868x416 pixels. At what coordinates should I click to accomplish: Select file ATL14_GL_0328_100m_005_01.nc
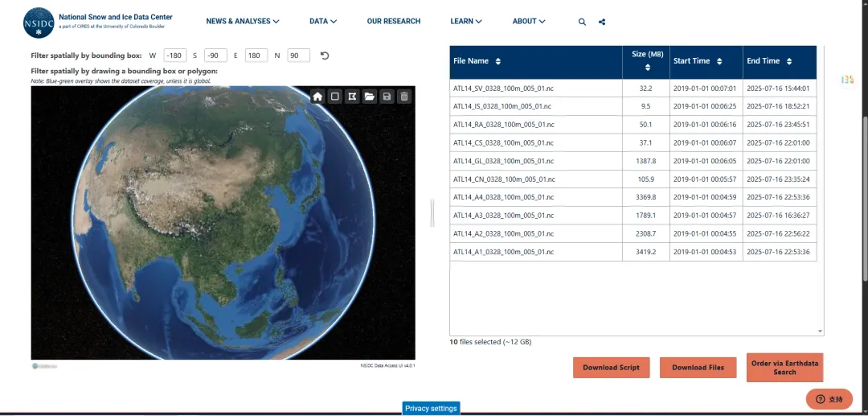[503, 161]
